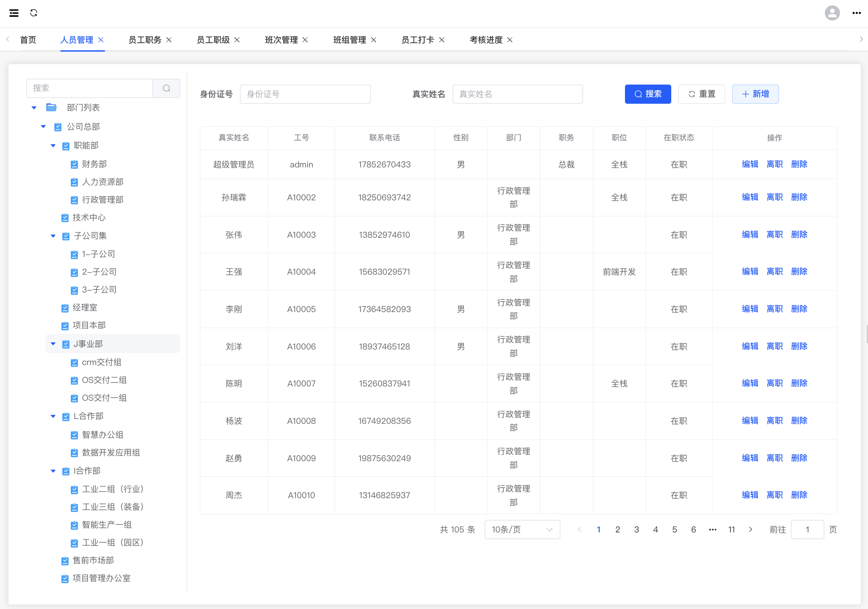The image size is (868, 609).
Task: Collapse the 职能部 node
Action: coord(53,146)
